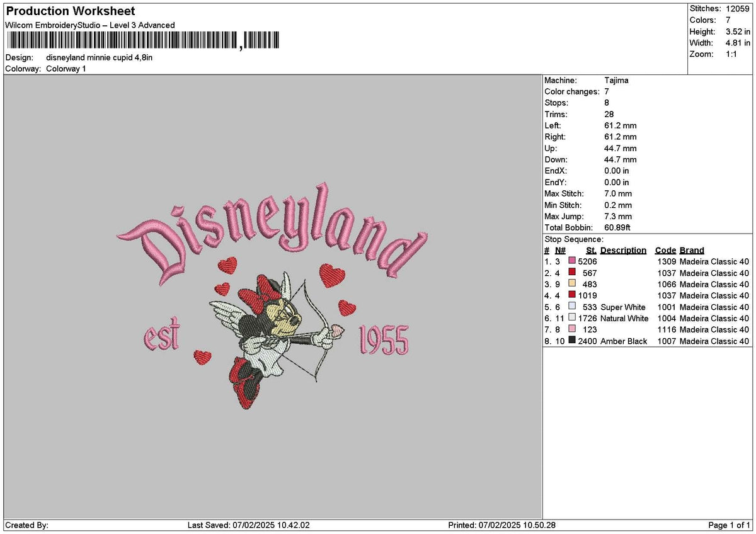Select the "Color changes:" label

[x=572, y=92]
